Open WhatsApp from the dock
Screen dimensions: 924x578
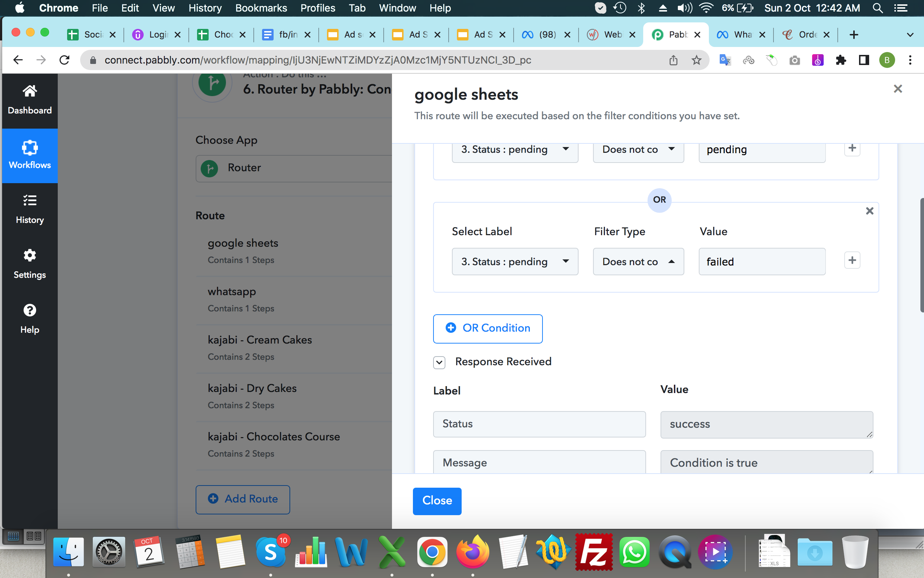pos(634,552)
